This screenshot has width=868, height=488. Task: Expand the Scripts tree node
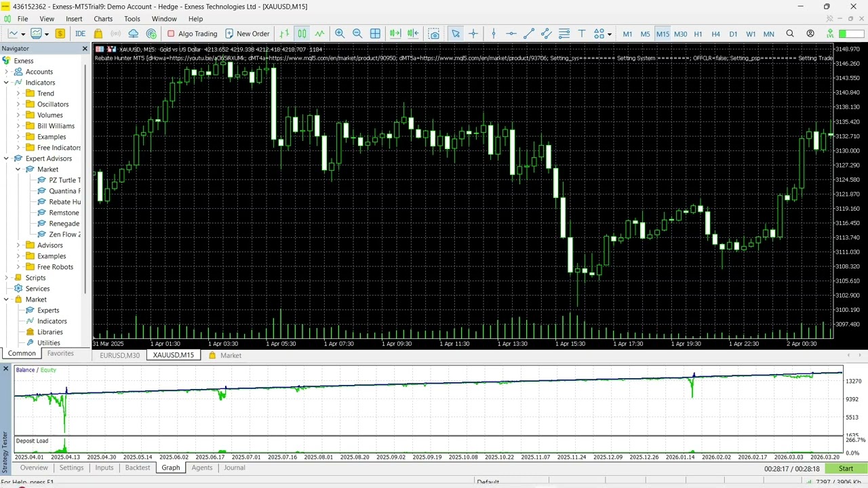6,278
